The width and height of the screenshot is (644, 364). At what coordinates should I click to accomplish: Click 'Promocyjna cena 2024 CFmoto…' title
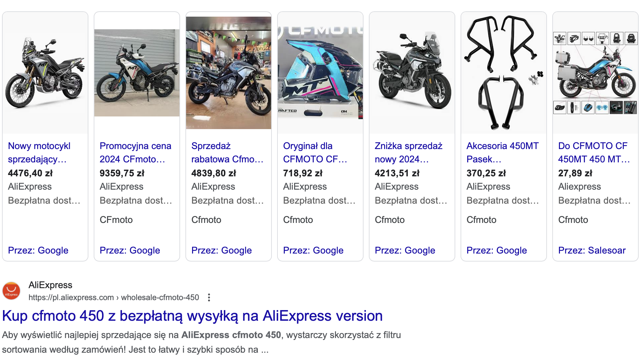pos(135,152)
